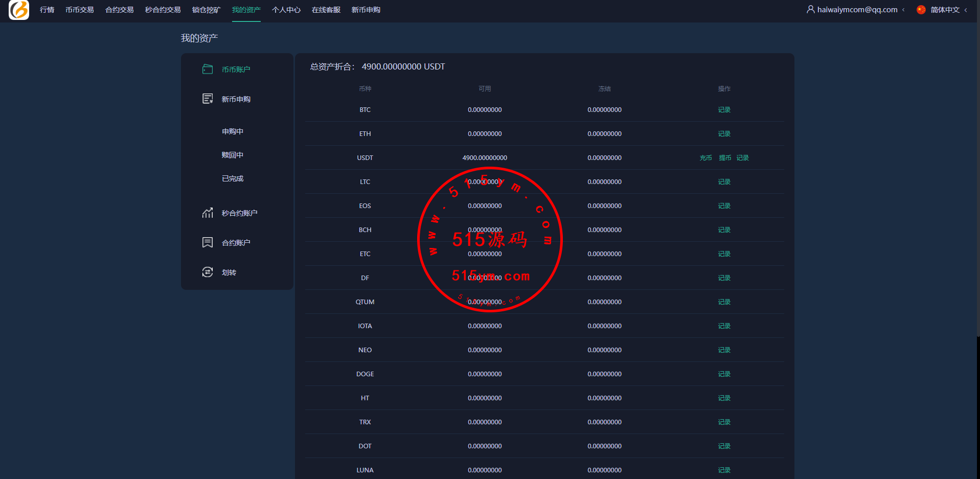Expand the account email dropdown arrow

(903, 10)
